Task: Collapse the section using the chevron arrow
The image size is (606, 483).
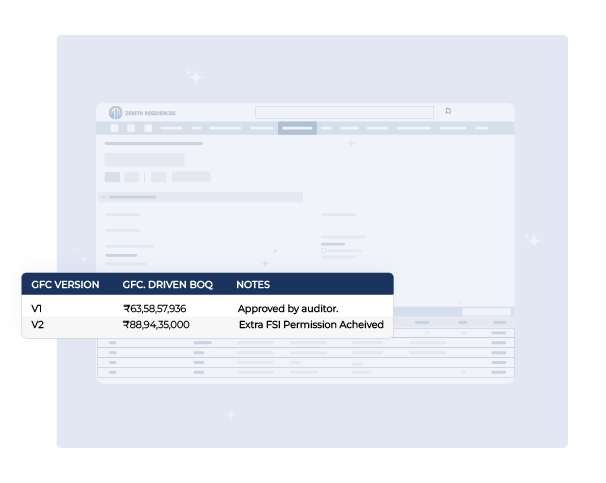Action: tap(103, 197)
